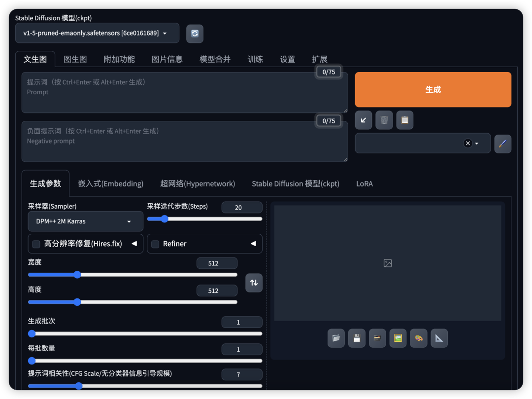Screen dimensions: 532x399
Task: Adjust the CFG Scale slider
Action: (x=145, y=386)
